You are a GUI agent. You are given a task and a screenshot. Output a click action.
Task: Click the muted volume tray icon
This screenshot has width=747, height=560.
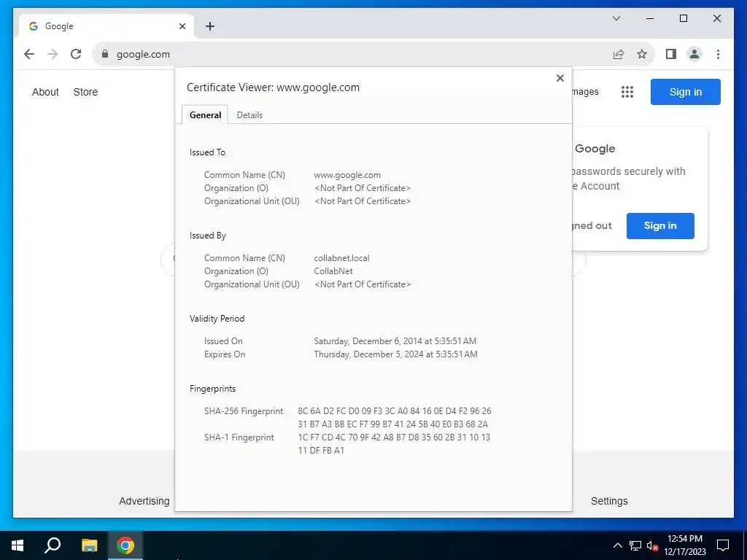click(x=652, y=545)
